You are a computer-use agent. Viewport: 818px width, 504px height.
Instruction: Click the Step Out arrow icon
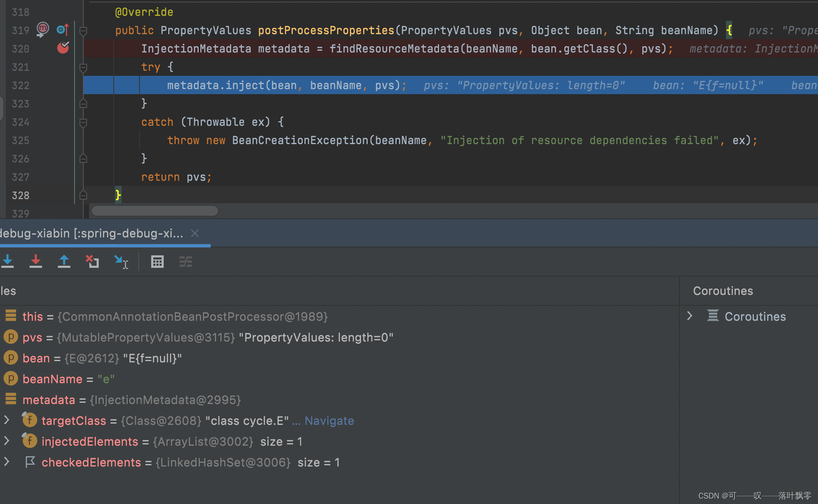coord(64,262)
